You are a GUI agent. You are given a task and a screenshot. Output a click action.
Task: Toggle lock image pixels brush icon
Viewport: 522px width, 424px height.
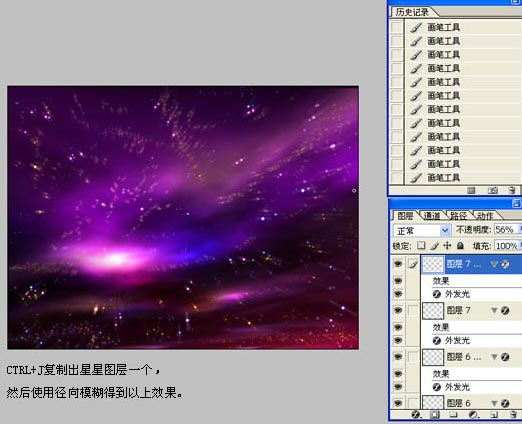pyautogui.click(x=434, y=246)
